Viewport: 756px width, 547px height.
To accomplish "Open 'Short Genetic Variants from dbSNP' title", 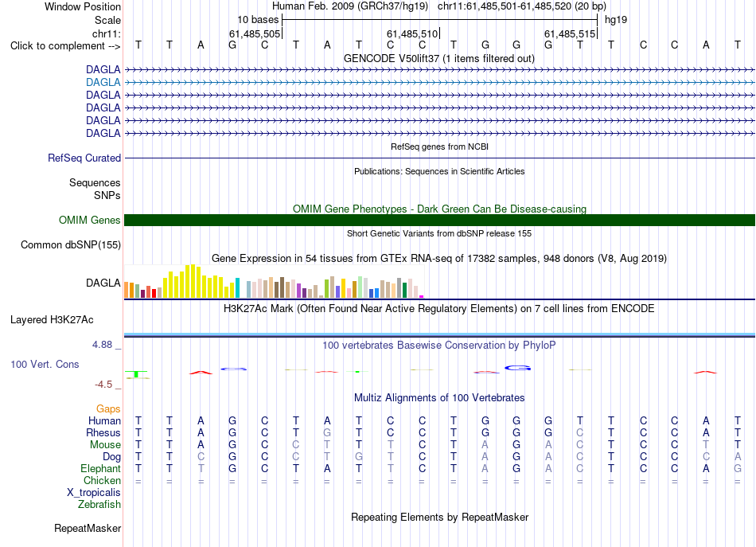I will [x=439, y=233].
